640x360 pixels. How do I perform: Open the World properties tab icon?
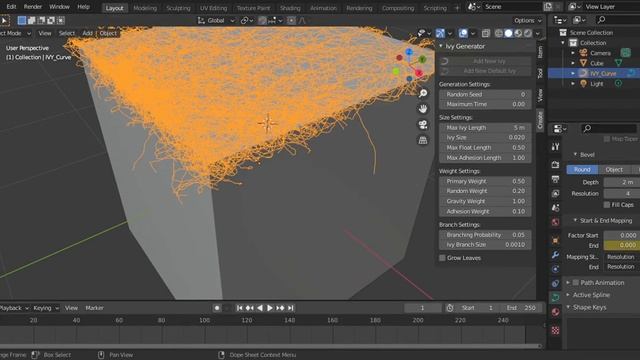[x=555, y=222]
